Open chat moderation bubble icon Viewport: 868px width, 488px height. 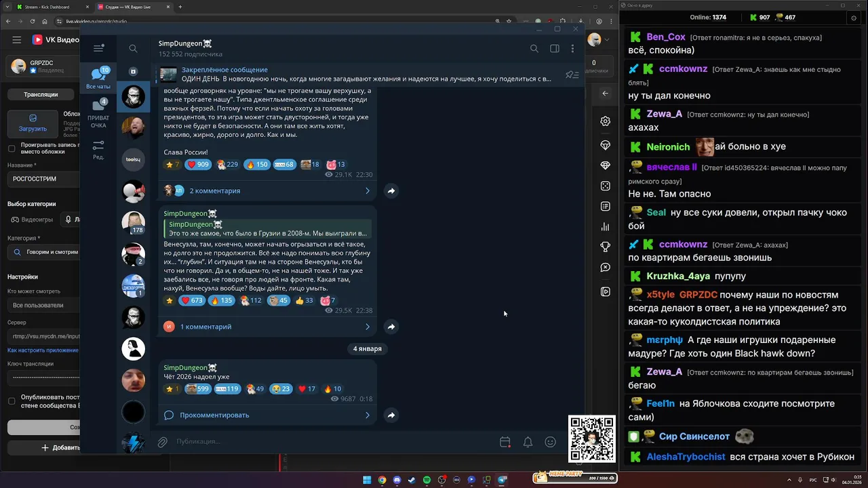click(606, 268)
